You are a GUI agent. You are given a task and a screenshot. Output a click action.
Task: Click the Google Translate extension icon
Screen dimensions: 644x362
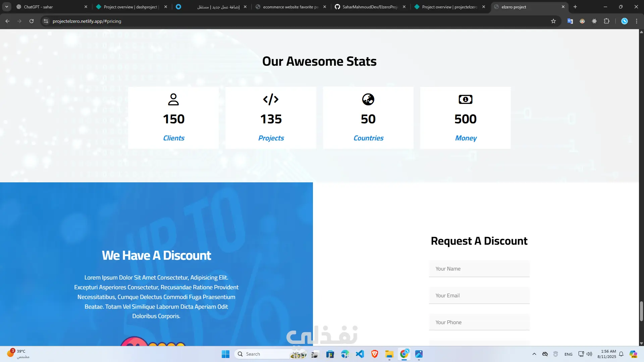(x=570, y=21)
